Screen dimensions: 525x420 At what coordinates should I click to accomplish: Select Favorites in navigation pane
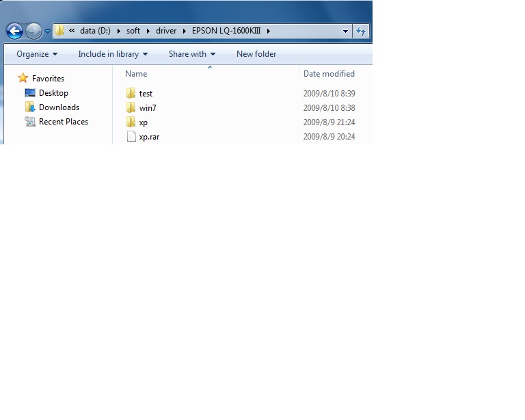pos(48,79)
